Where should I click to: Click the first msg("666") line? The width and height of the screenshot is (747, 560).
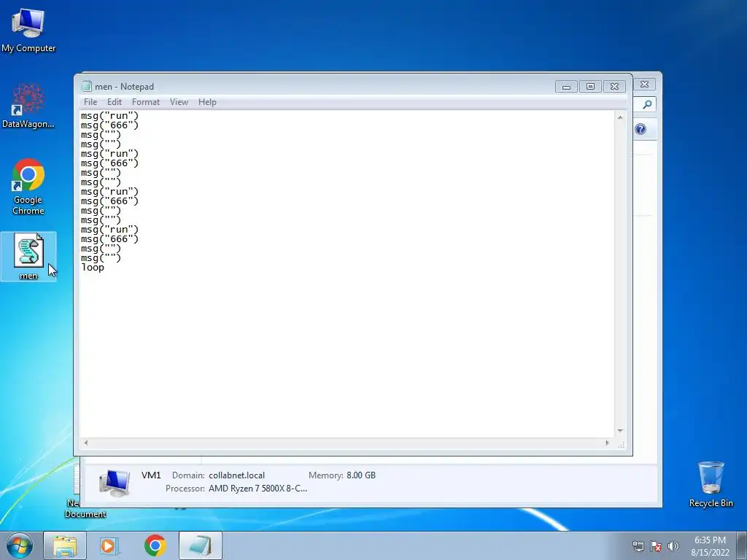[x=109, y=125]
